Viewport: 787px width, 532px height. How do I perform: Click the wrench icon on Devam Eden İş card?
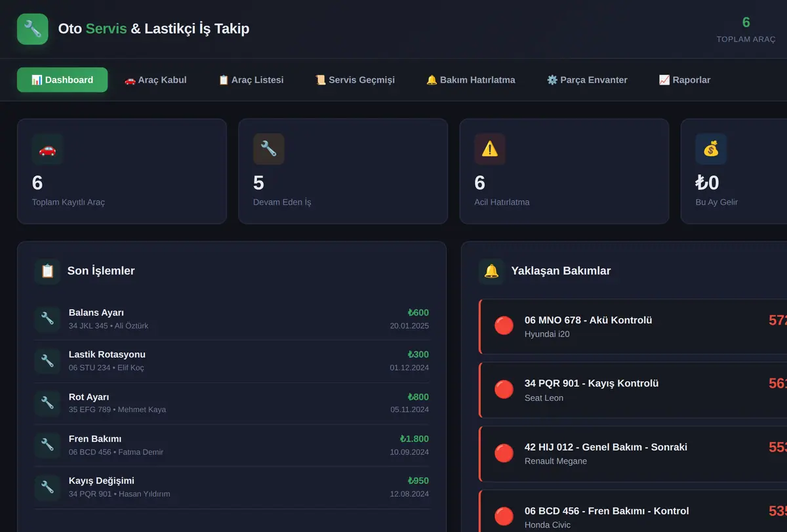[269, 149]
